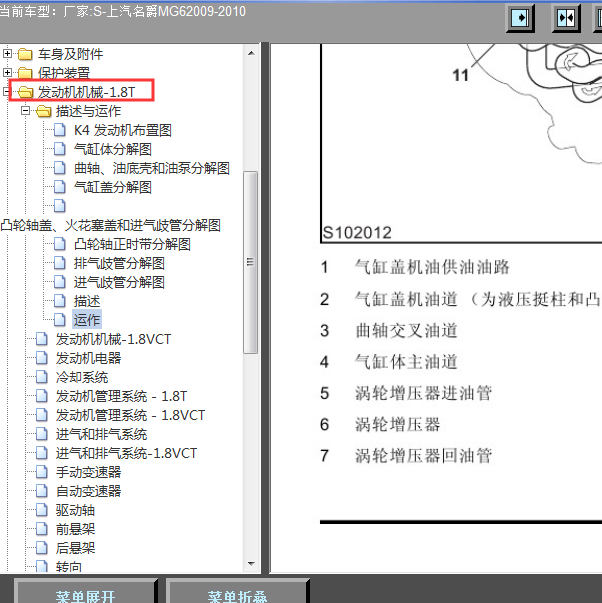Click the tree panel scrollbar thumb

[251, 262]
